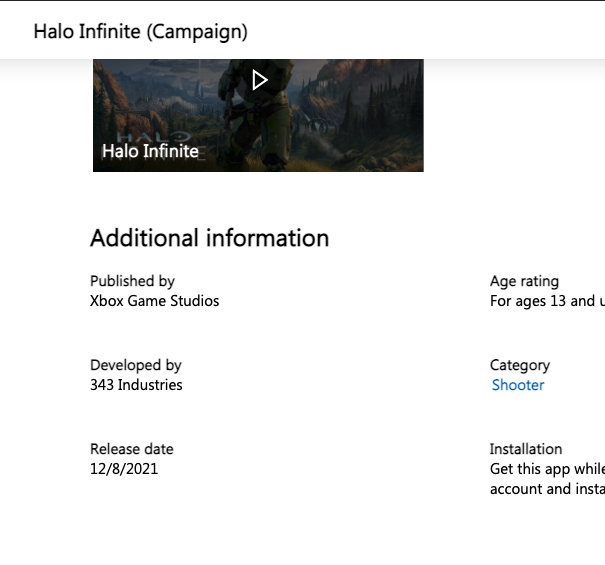Click the 'Developed by' label
Viewport: 605px width, 565px height.
pyautogui.click(x=136, y=365)
